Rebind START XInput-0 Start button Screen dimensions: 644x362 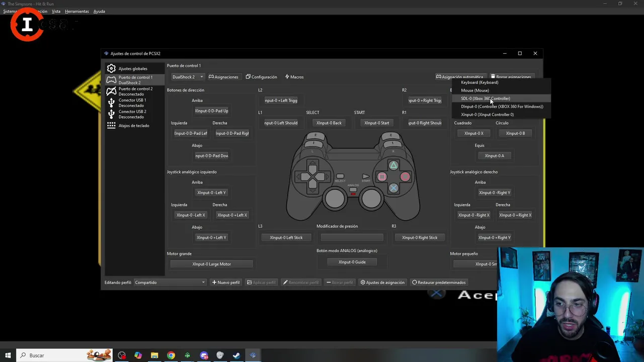point(376,123)
